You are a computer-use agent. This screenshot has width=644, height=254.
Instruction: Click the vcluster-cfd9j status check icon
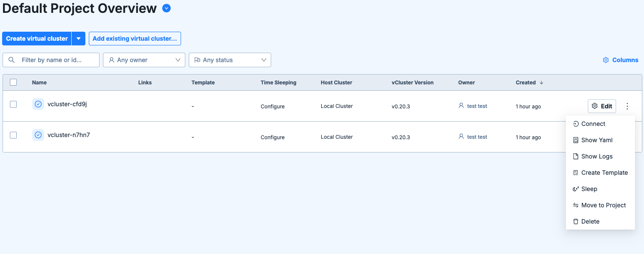point(38,104)
